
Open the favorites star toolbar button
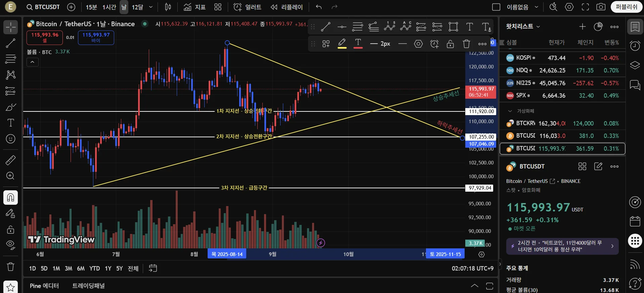(10, 287)
